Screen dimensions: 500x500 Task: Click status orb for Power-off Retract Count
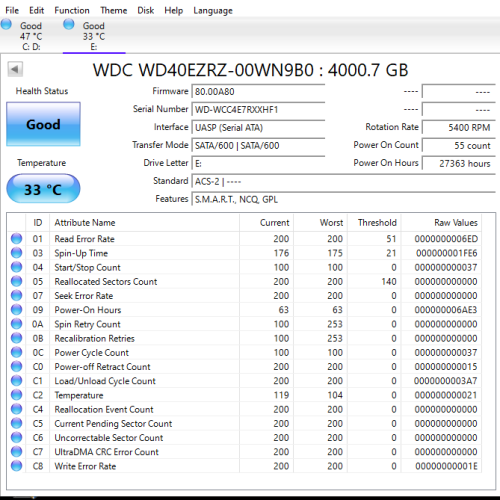click(x=16, y=366)
